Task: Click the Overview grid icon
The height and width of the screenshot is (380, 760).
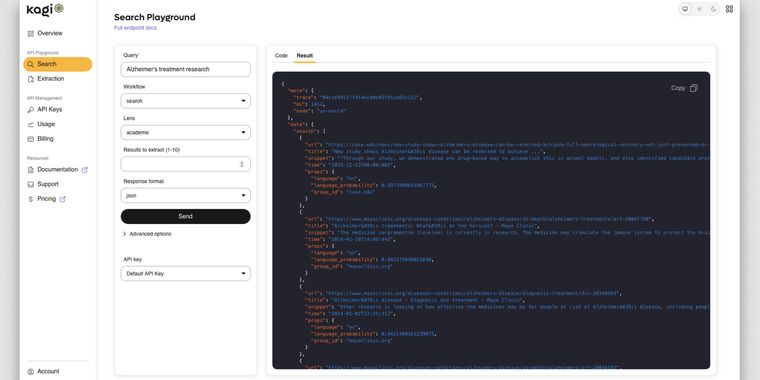Action: (x=31, y=33)
